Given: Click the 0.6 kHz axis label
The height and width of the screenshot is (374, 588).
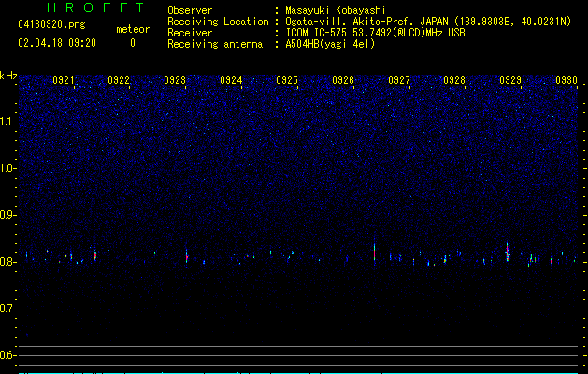Looking at the screenshot, I should (8, 355).
